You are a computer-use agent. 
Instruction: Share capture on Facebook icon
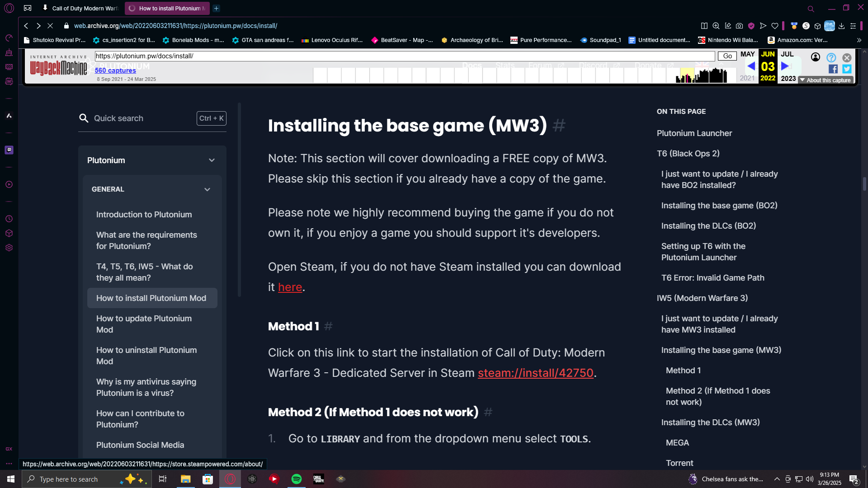click(x=833, y=69)
